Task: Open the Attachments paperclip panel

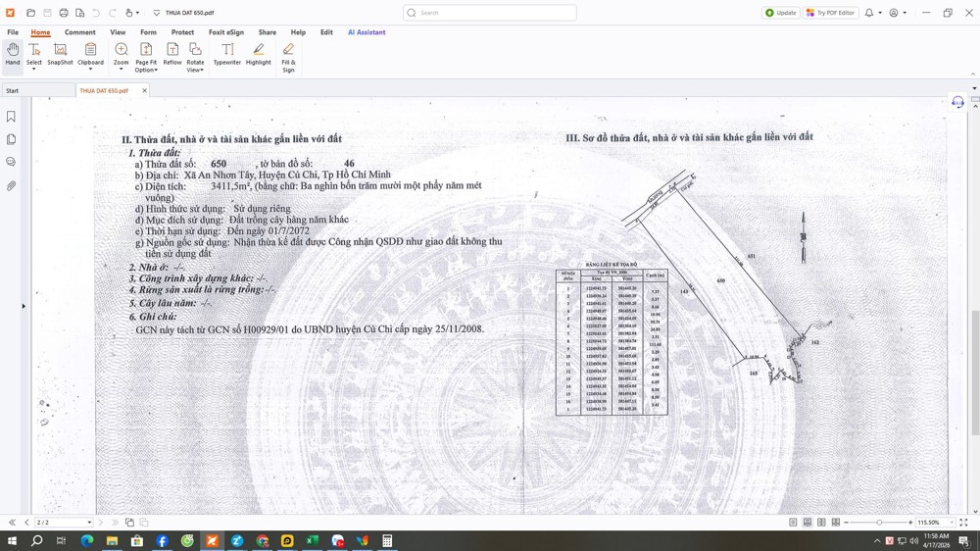Action: (11, 185)
